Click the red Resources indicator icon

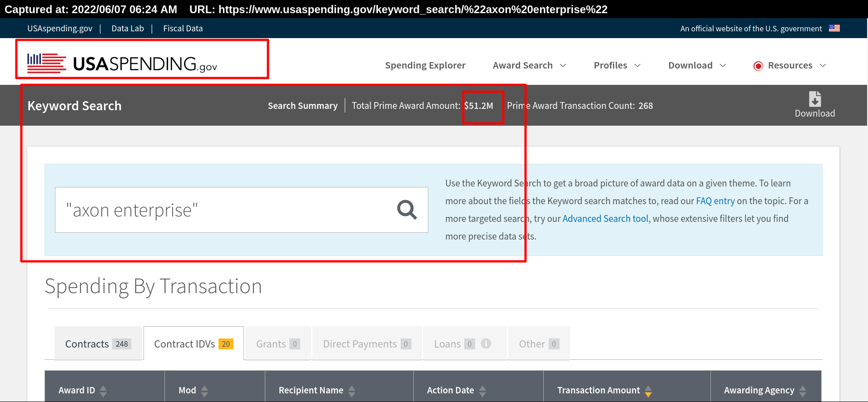[758, 66]
